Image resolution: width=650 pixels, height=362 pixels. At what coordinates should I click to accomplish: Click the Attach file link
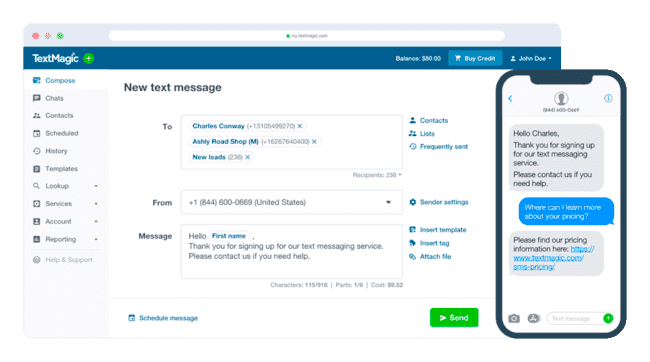click(x=435, y=257)
